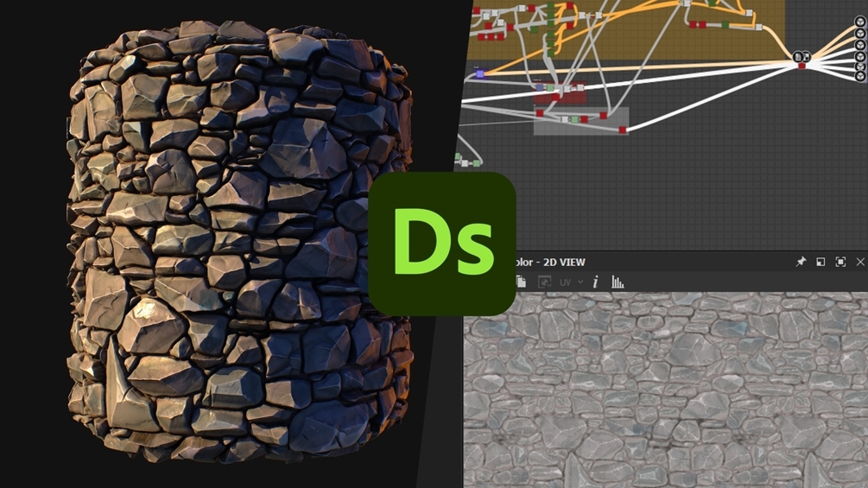Select the red node where white wires converge
Screen dimensions: 868x488
pyautogui.click(x=801, y=66)
